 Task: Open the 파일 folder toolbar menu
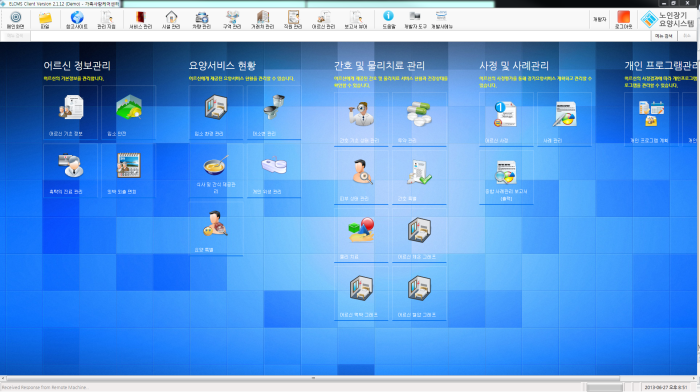pos(45,20)
